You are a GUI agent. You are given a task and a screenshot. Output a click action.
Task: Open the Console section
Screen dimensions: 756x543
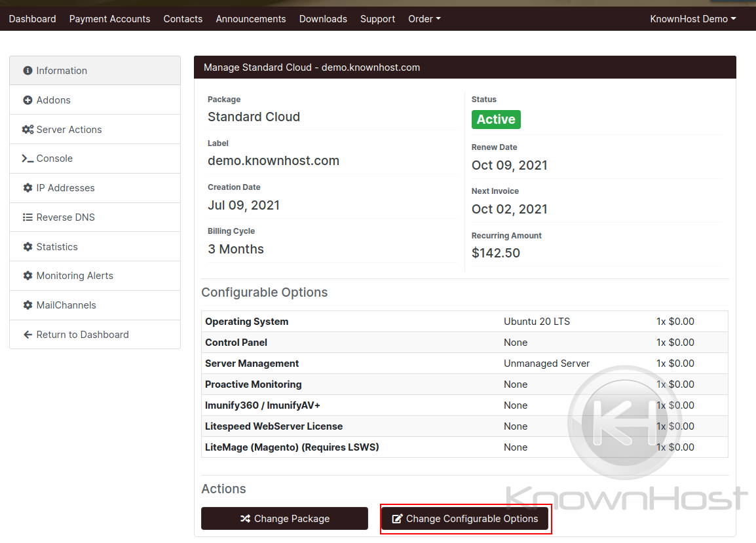pos(95,158)
